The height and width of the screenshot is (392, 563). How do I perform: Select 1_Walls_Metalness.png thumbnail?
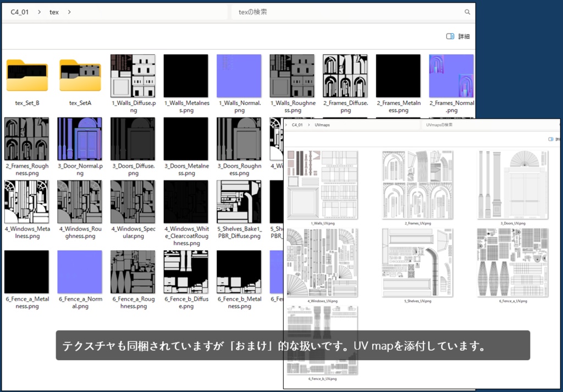[186, 76]
